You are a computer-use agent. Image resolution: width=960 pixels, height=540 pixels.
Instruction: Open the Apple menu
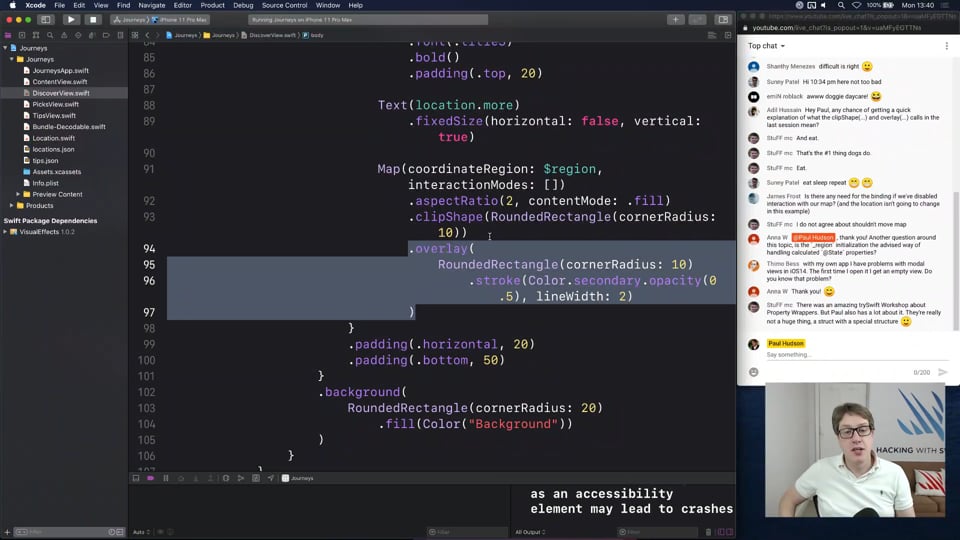[x=12, y=5]
